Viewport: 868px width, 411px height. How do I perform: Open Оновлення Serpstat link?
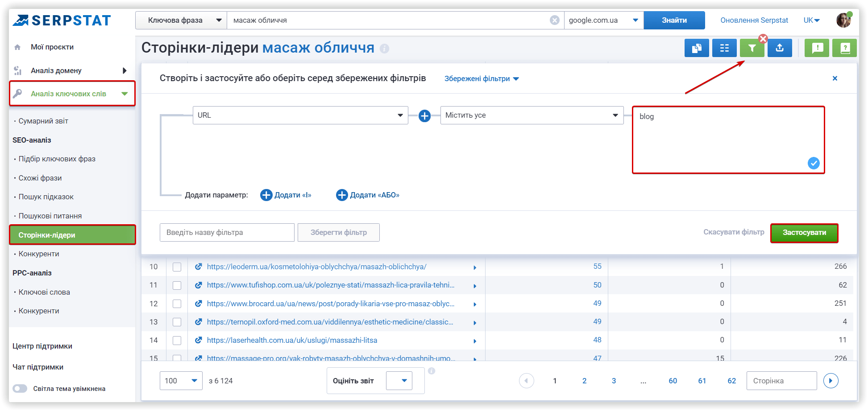click(754, 20)
